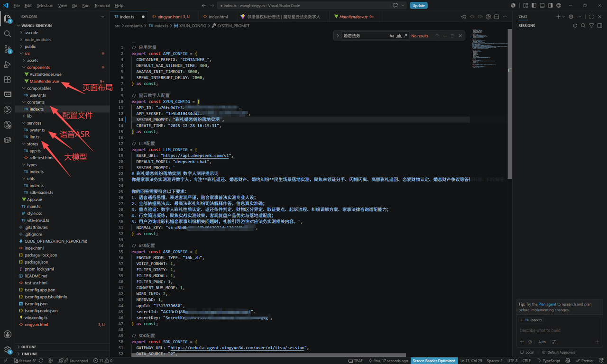Switch to the xingyun.html editor tab
Image resolution: width=607 pixels, height=364 pixels.
[x=174, y=17]
